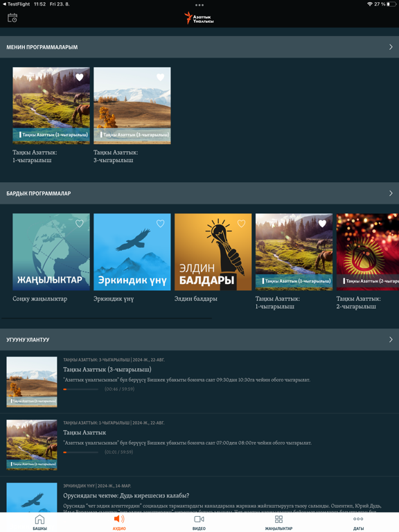The image size is (399, 532).
Task: Open the schedule calendar icon
Action: click(12, 18)
